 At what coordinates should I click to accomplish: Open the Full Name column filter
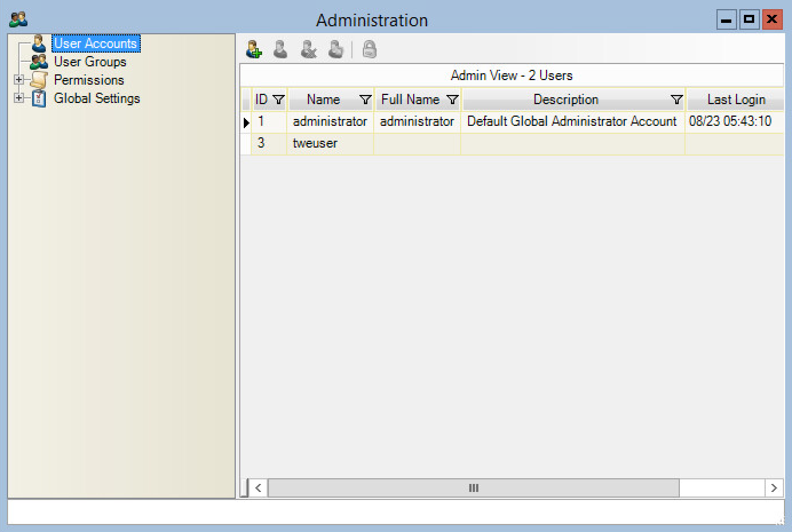pos(452,100)
